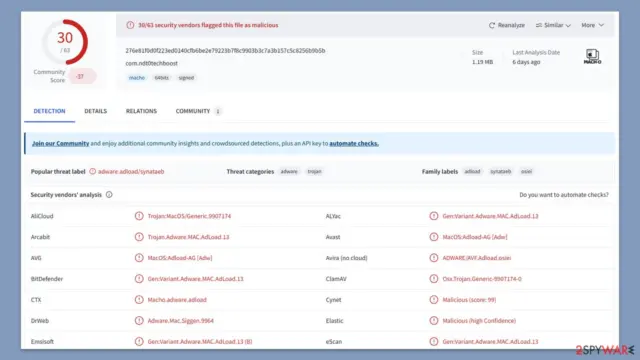Follow the automate checks link
This screenshot has height=360, width=640.
354,143
